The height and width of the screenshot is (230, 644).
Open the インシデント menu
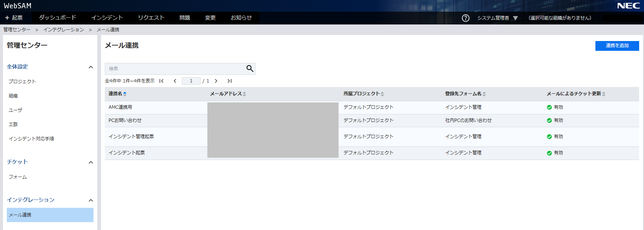107,18
